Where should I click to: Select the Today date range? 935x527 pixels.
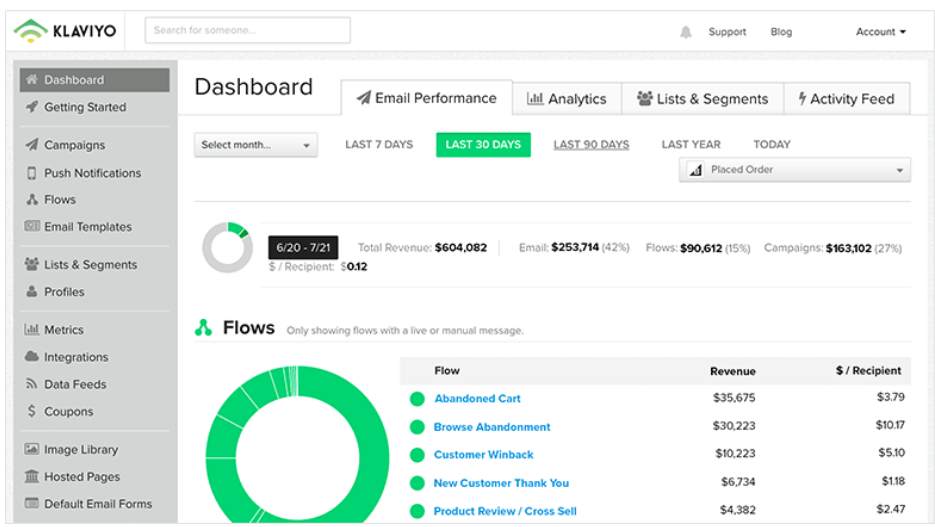772,144
